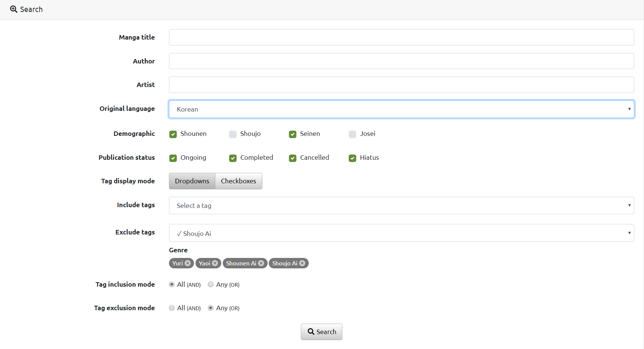
Task: Disable the Hiatus publication status
Action: [352, 158]
